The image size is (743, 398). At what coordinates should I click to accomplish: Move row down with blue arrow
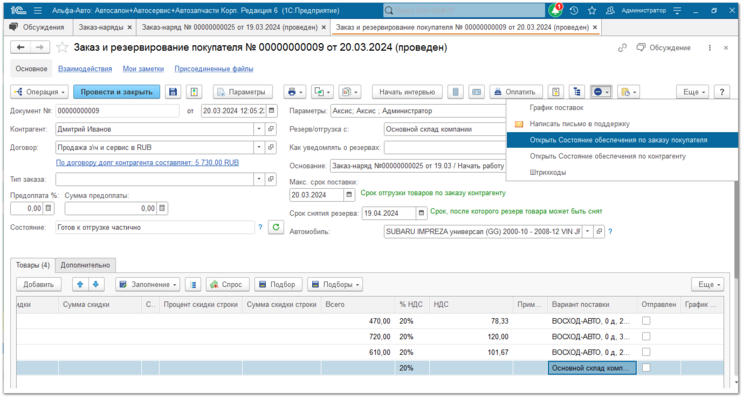point(96,284)
